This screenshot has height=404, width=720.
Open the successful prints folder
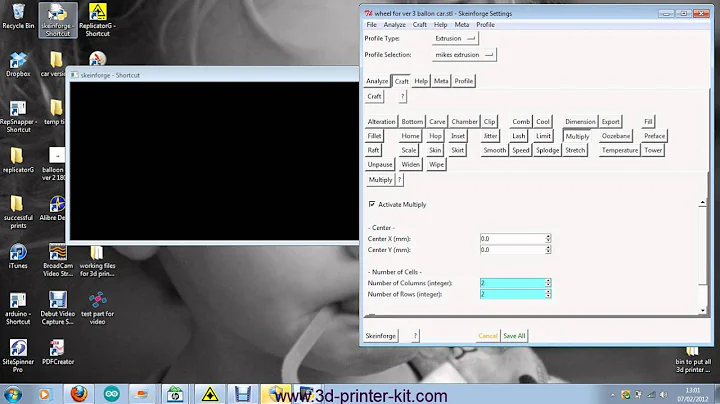17,212
